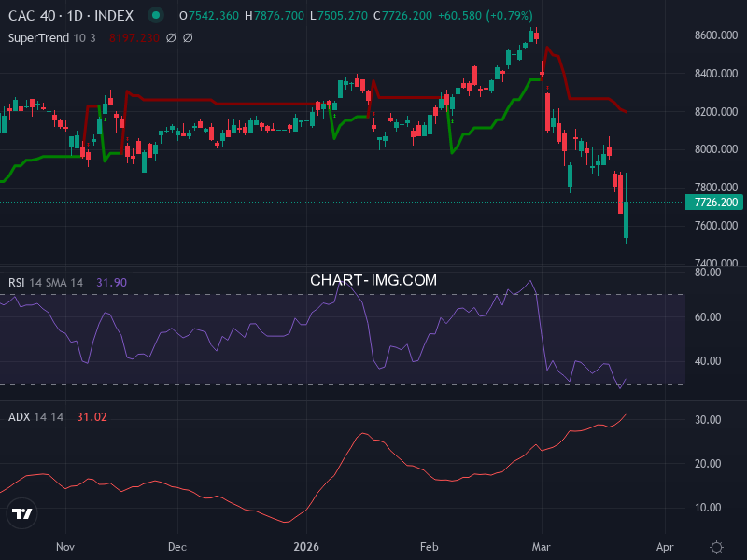747x560 pixels.
Task: Open the CAC 40 symbol search
Action: point(33,15)
